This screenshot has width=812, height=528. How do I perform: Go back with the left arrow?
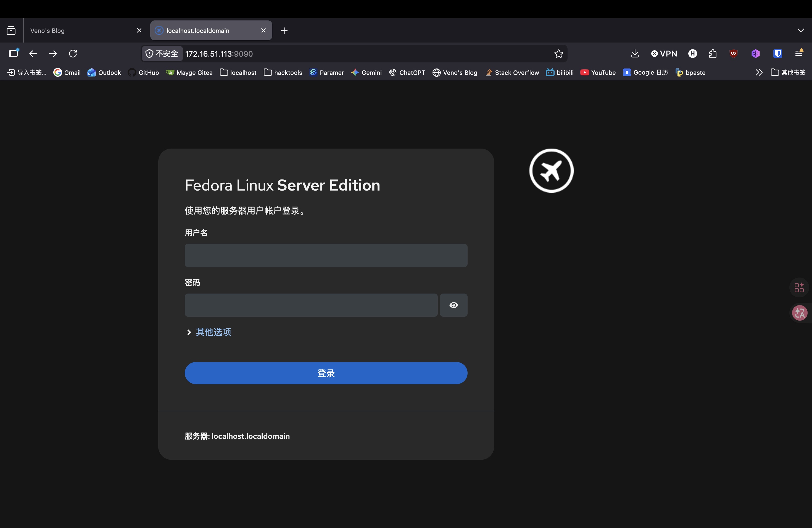pyautogui.click(x=33, y=54)
